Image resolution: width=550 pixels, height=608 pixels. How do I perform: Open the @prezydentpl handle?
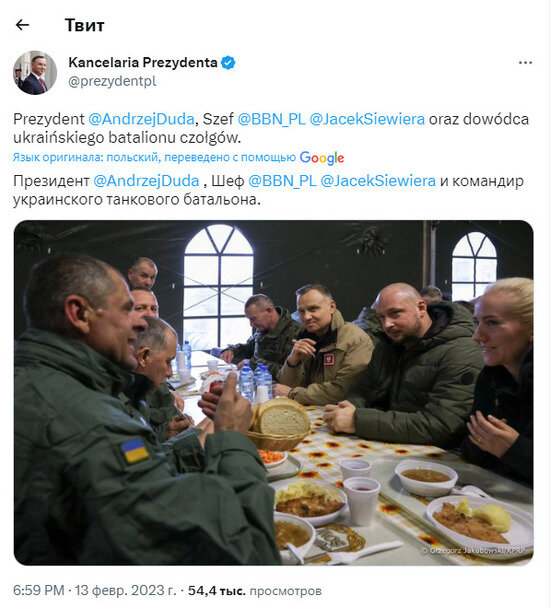point(112,81)
